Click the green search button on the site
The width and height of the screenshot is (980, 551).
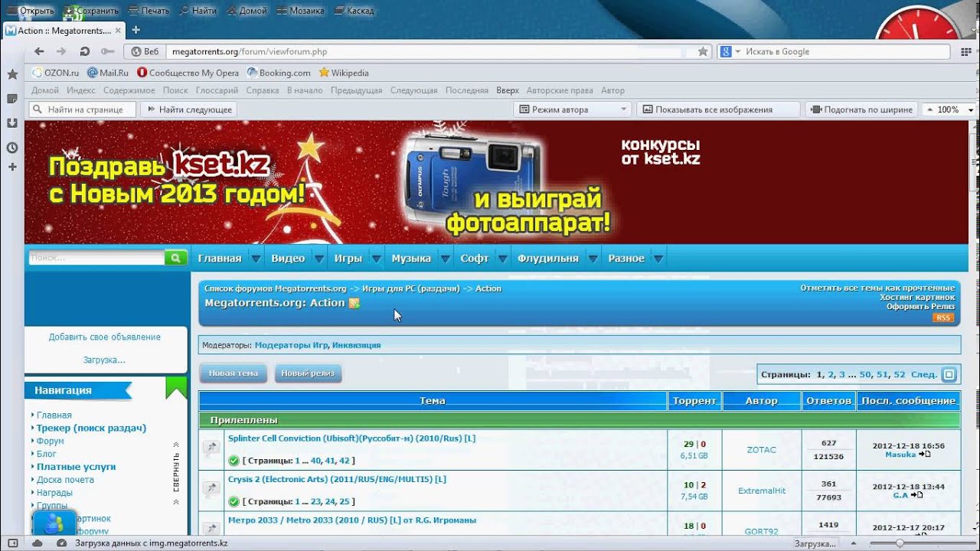[175, 258]
